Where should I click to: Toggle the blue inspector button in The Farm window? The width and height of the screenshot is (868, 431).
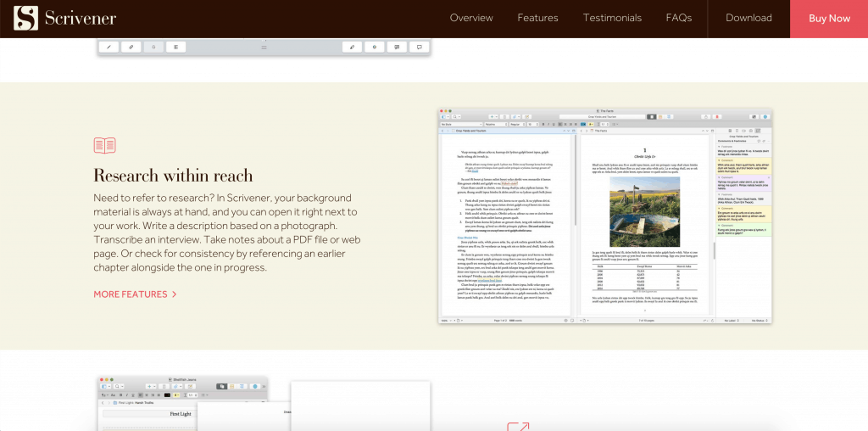pyautogui.click(x=765, y=117)
